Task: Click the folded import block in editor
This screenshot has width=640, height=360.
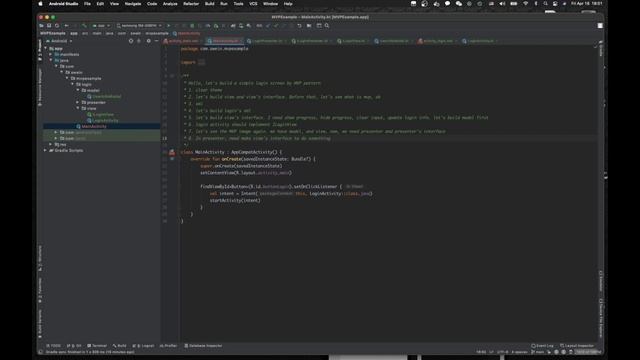Action: point(202,62)
